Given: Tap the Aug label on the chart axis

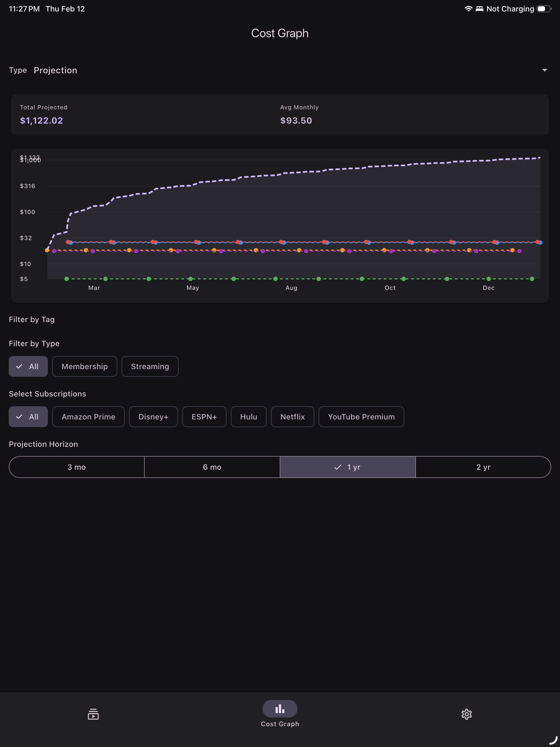Looking at the screenshot, I should (x=291, y=288).
